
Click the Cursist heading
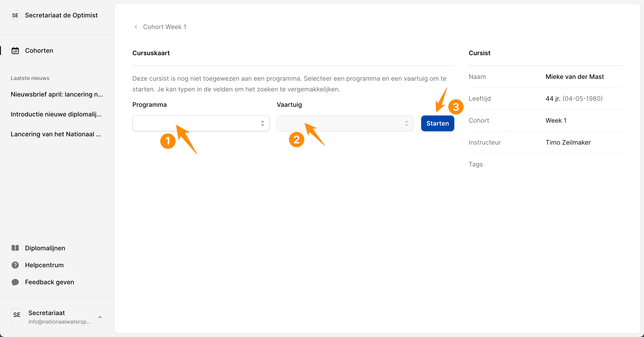click(479, 53)
